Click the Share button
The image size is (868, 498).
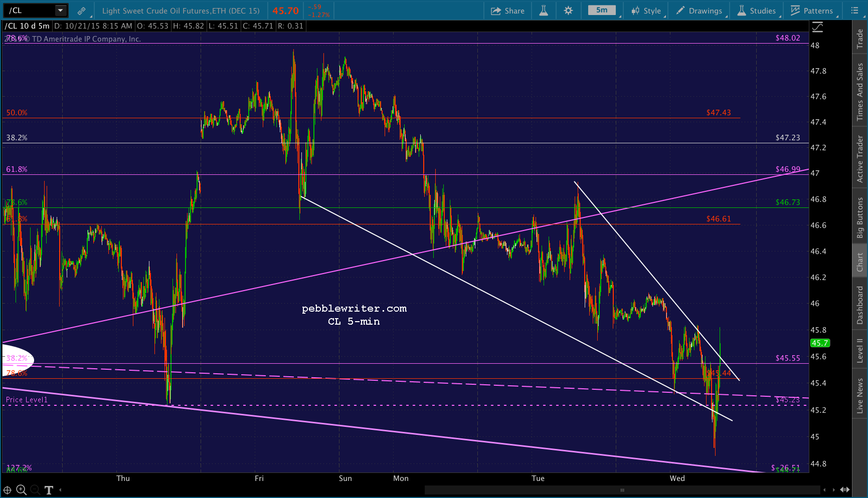coord(507,11)
